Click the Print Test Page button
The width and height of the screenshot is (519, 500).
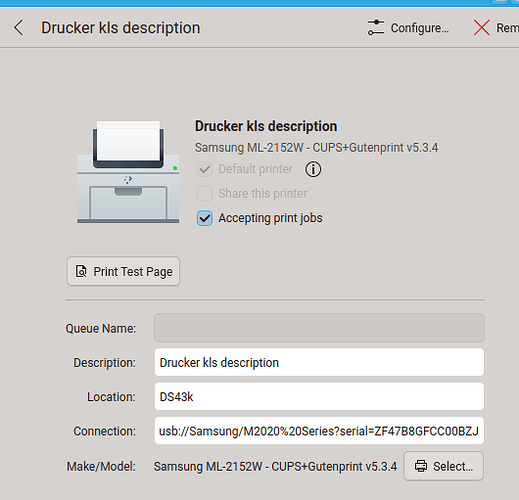(x=123, y=271)
